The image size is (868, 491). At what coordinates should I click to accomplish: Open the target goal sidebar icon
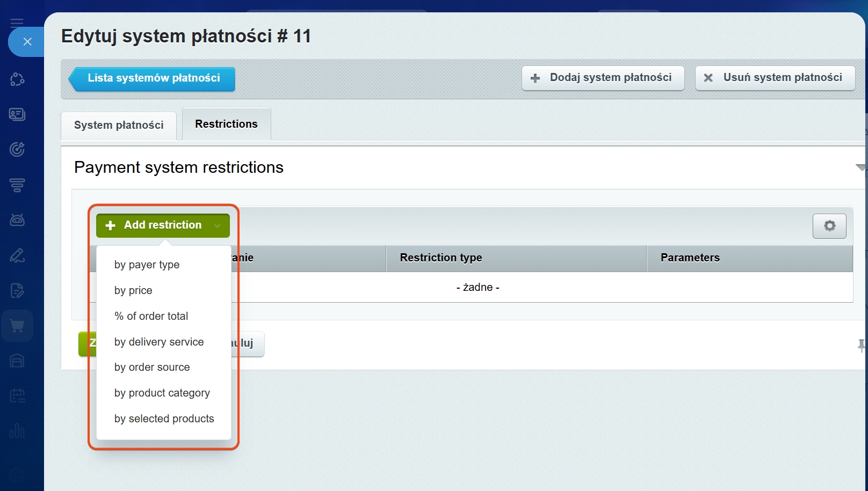pyautogui.click(x=17, y=149)
